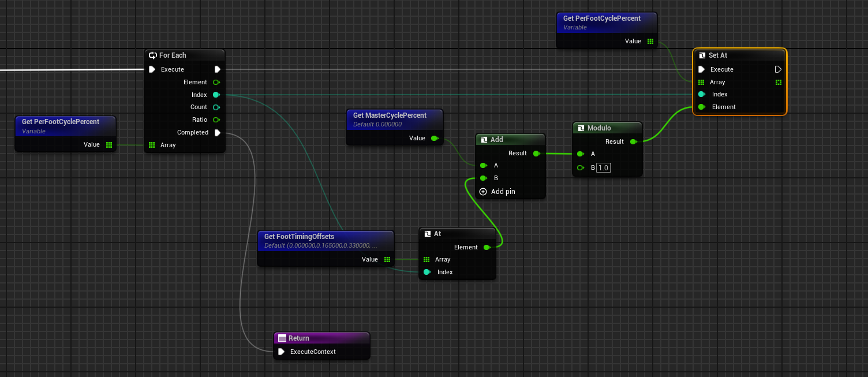Click the Value pin of Get MasterCyclePercent

pyautogui.click(x=434, y=138)
